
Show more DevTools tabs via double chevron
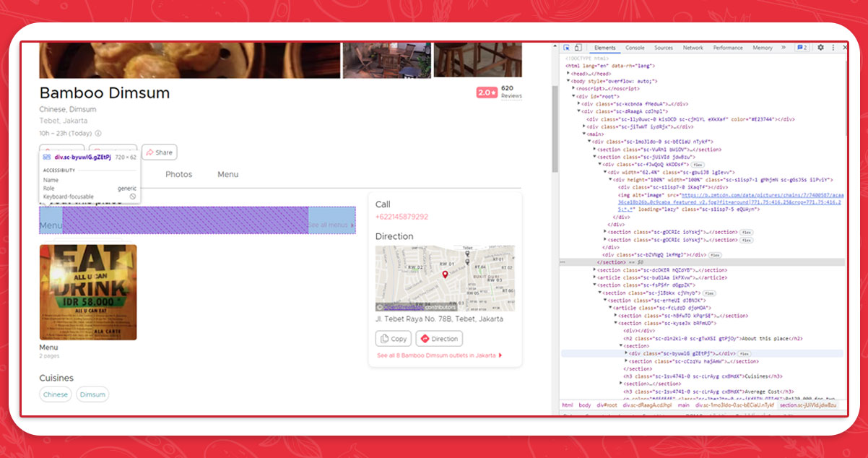784,48
